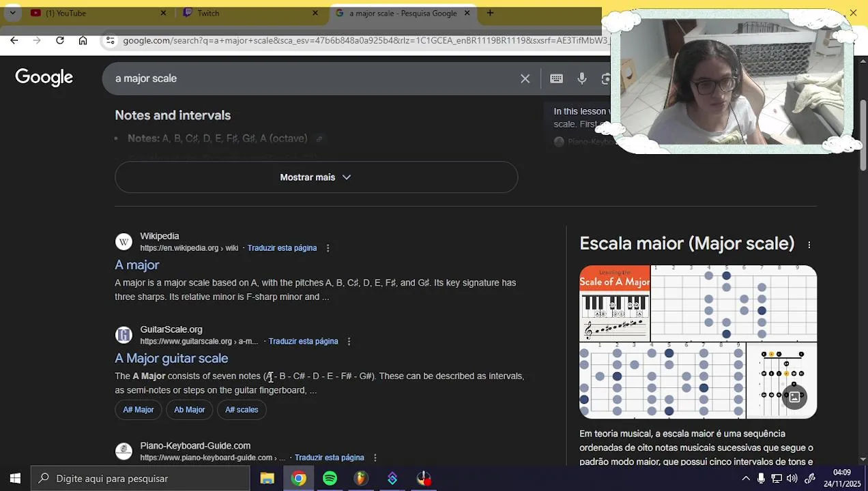This screenshot has width=868, height=491.
Task: Expand results with 'Mostrar mais'
Action: click(316, 177)
